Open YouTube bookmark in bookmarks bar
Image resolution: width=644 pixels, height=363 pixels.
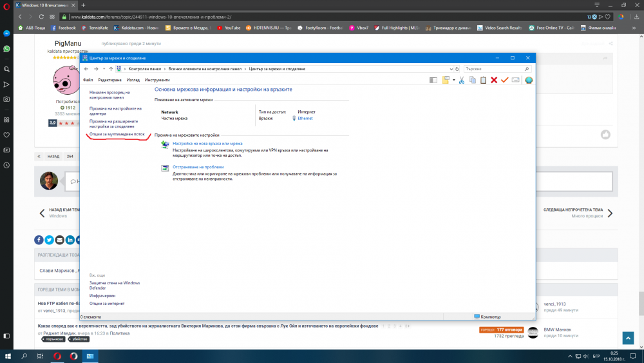[x=229, y=28]
